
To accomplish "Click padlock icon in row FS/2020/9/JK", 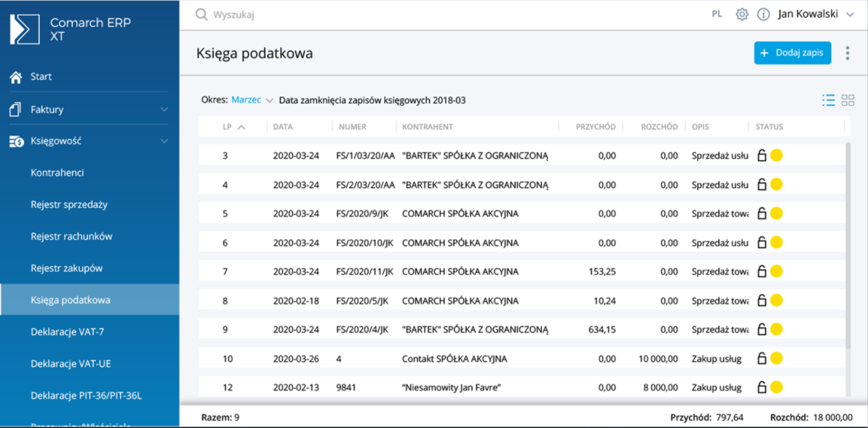I will point(762,213).
